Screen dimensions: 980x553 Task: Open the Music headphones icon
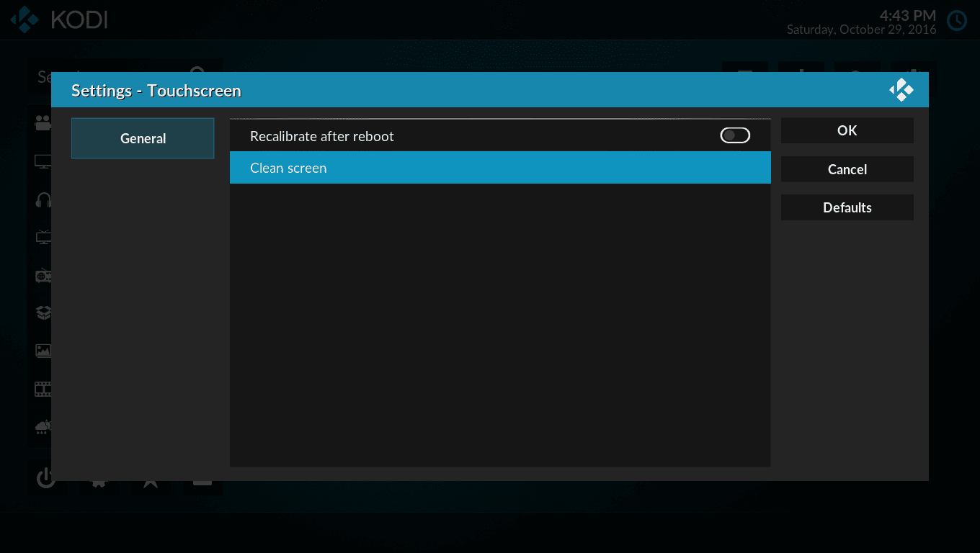click(x=43, y=199)
